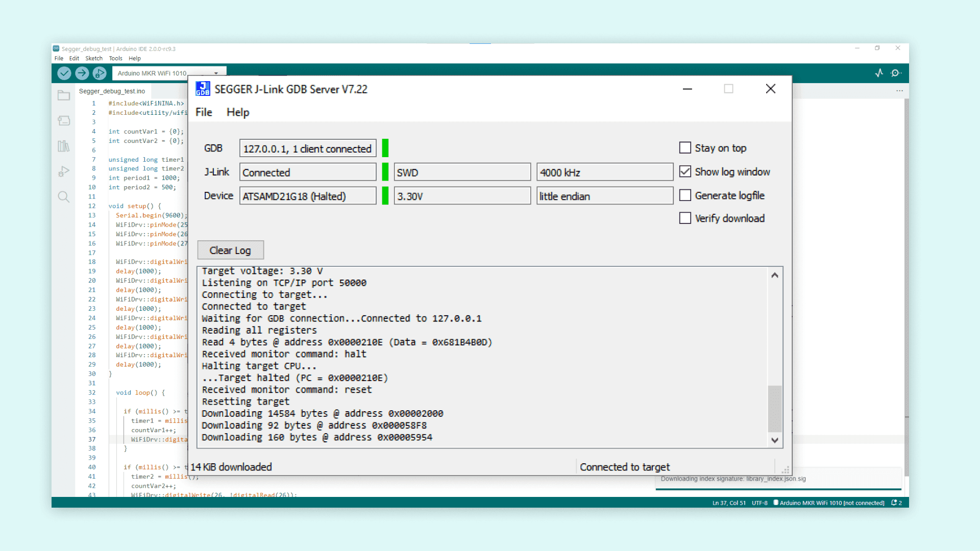Image resolution: width=980 pixels, height=551 pixels.
Task: Click the Verify sketch checkmark icon
Action: pyautogui.click(x=64, y=73)
